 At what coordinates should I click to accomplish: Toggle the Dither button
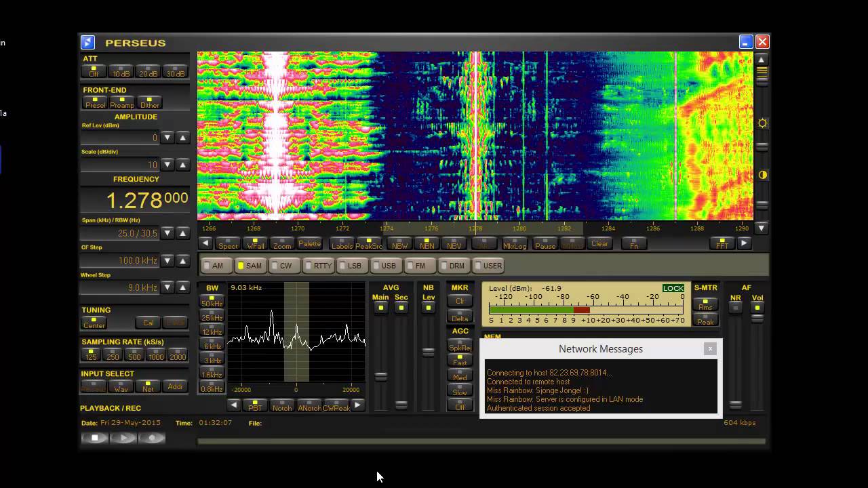(149, 102)
